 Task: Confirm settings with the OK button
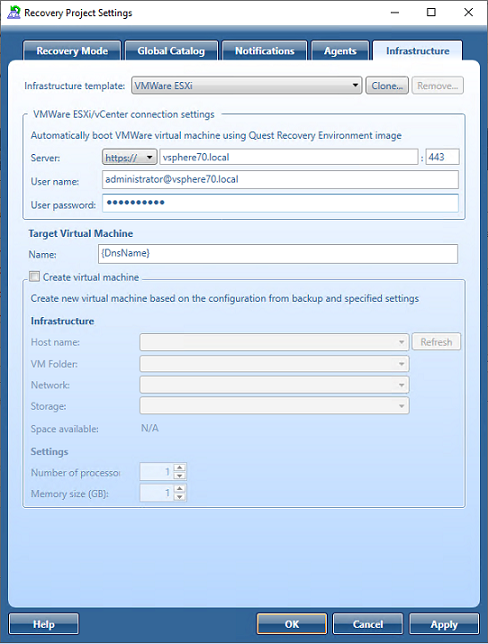(292, 624)
